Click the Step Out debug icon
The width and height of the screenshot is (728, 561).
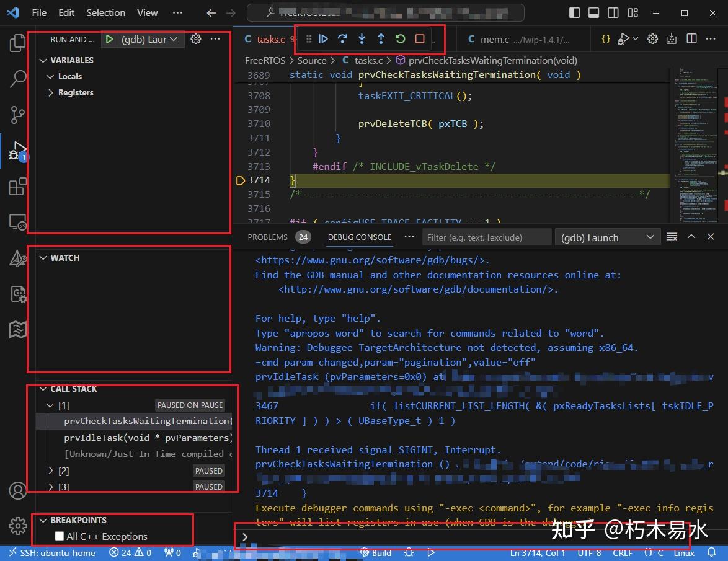click(x=381, y=38)
